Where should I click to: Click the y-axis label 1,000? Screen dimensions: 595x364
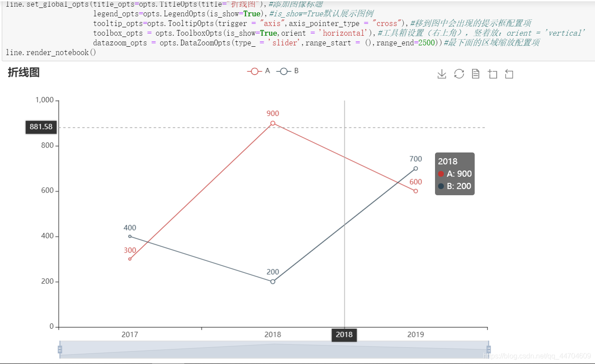point(45,100)
